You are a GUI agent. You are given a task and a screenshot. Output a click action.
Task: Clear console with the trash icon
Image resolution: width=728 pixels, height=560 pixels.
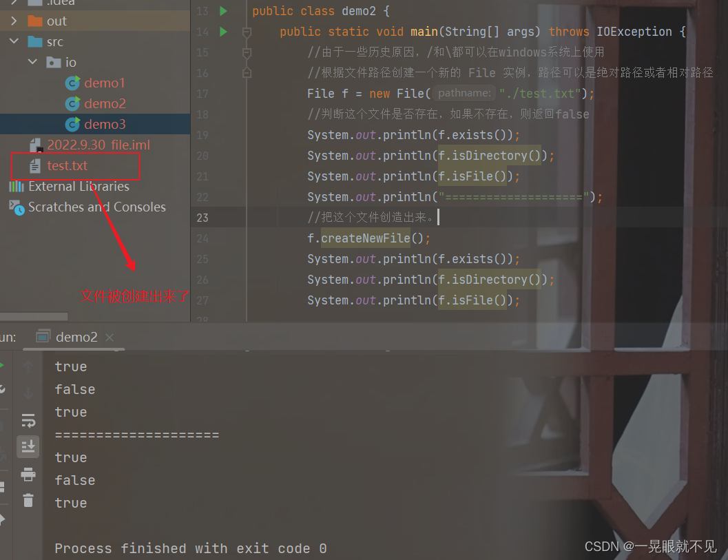(x=28, y=500)
